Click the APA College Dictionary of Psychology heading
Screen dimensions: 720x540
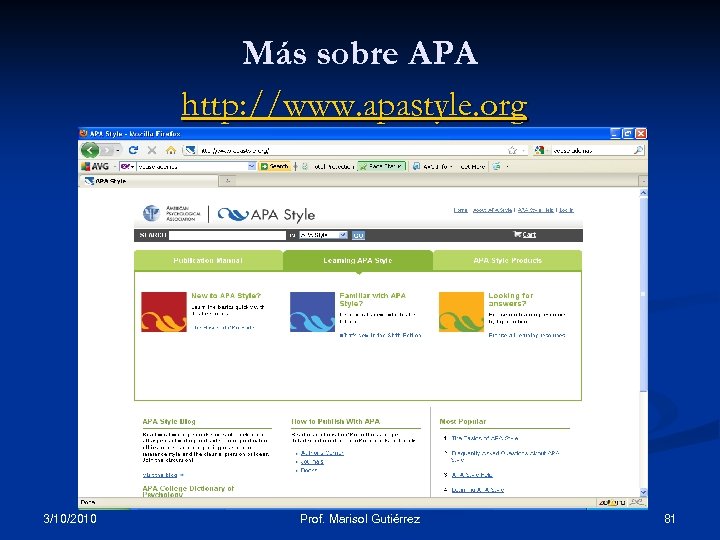tap(188, 491)
